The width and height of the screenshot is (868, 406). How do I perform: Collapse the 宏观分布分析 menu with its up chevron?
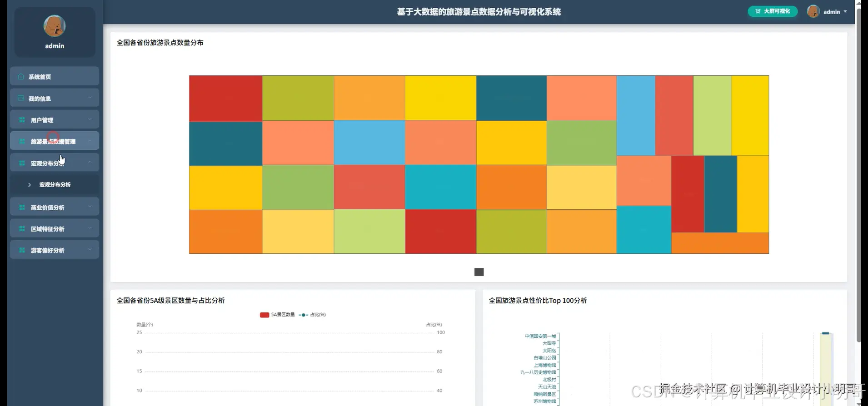pos(90,162)
